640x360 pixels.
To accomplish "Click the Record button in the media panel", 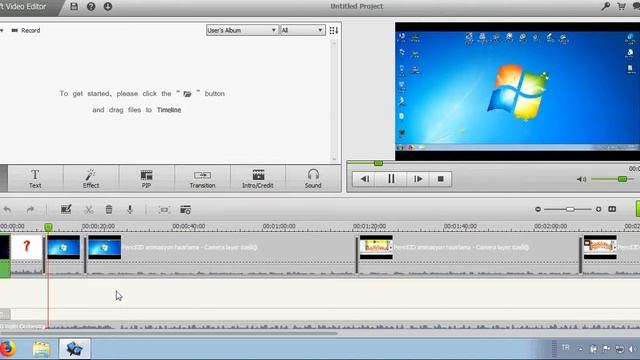I will point(26,30).
